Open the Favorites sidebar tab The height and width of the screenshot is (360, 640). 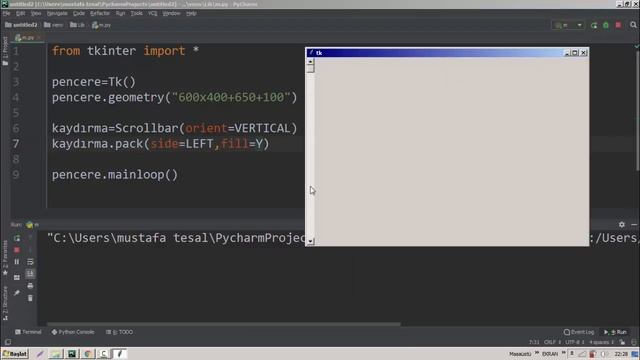[5, 257]
